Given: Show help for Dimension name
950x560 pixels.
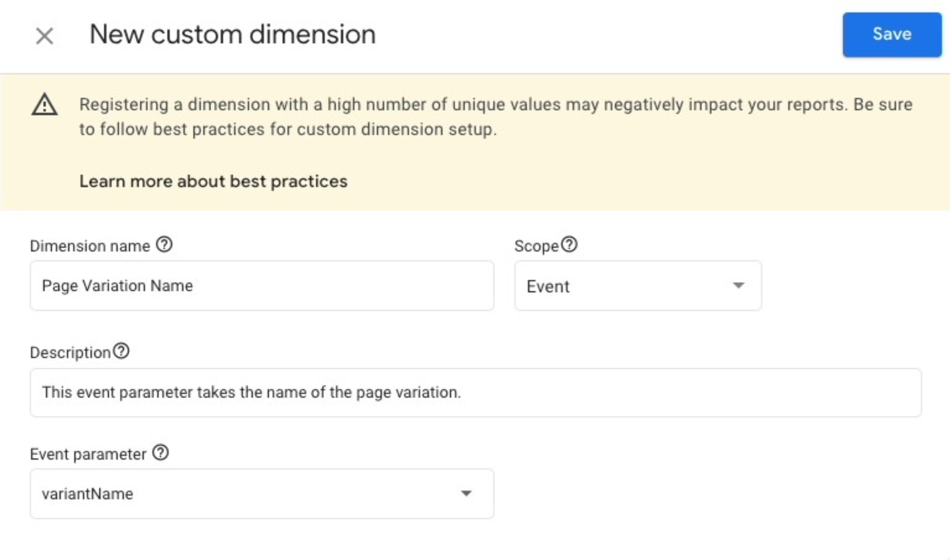Looking at the screenshot, I should (164, 245).
